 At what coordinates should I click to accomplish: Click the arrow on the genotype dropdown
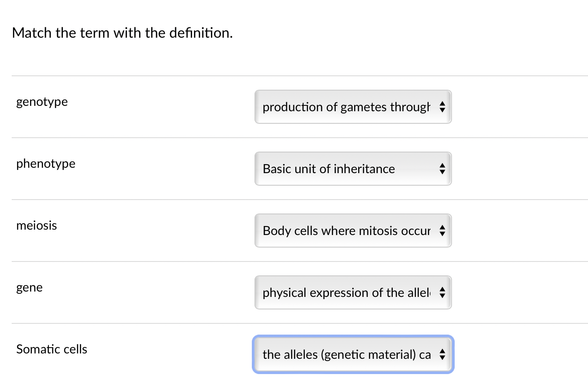(x=442, y=107)
